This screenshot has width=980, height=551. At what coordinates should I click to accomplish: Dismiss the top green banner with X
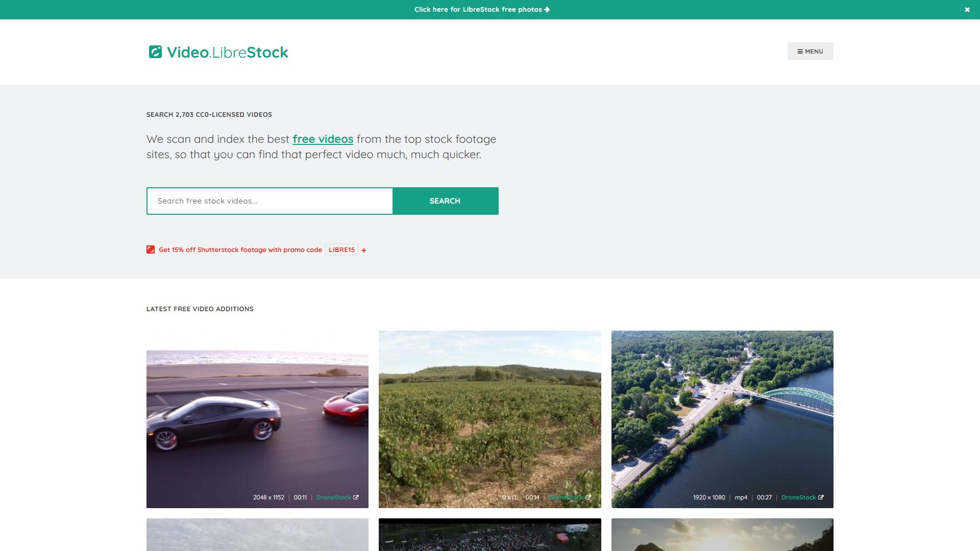967,10
